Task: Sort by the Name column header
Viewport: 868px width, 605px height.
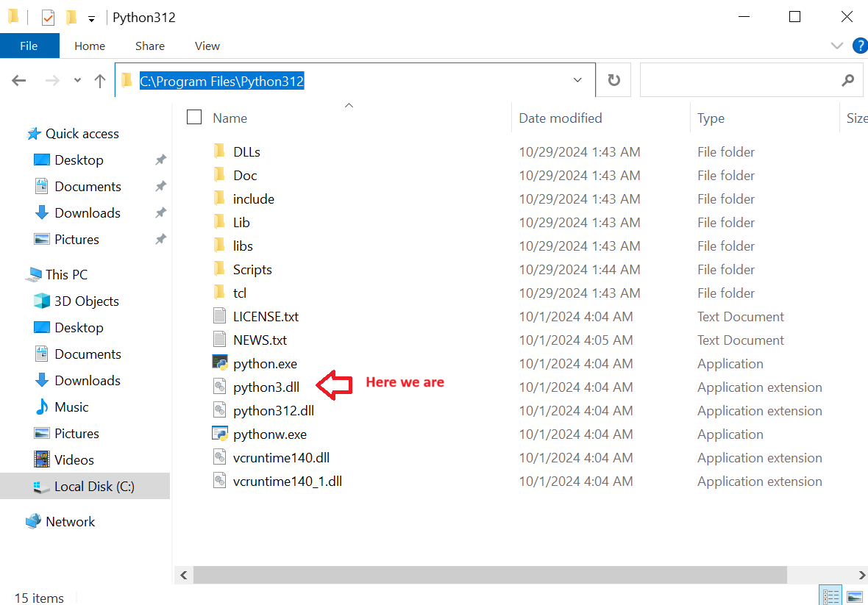Action: [x=230, y=118]
